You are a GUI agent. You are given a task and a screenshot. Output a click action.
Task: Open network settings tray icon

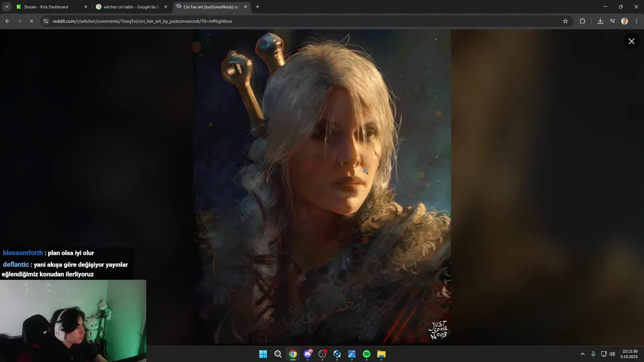pyautogui.click(x=604, y=354)
